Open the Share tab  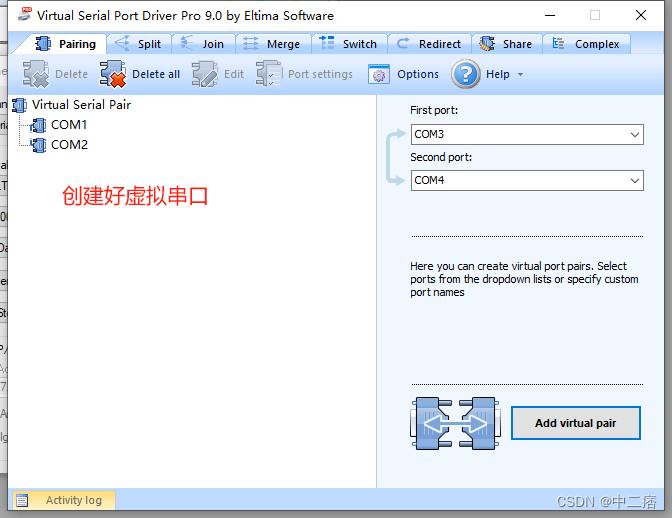click(507, 44)
